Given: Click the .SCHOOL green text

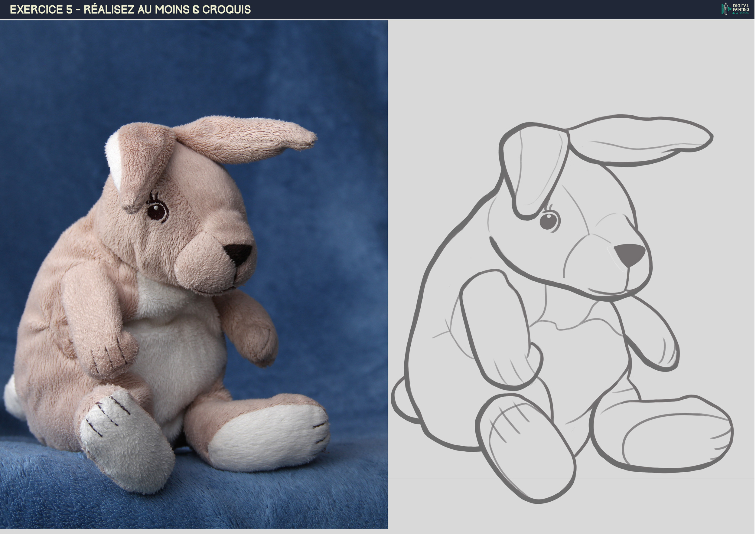Looking at the screenshot, I should pyautogui.click(x=740, y=14).
